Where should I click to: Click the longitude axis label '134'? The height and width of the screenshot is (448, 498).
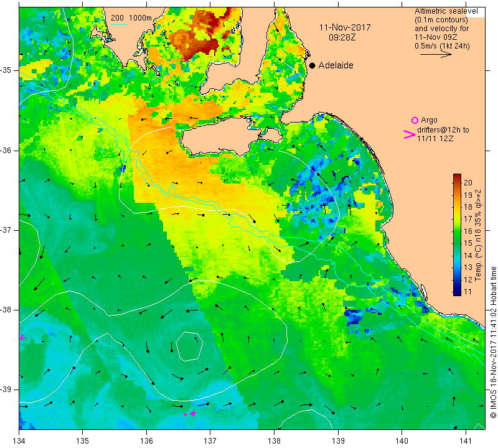[19, 441]
